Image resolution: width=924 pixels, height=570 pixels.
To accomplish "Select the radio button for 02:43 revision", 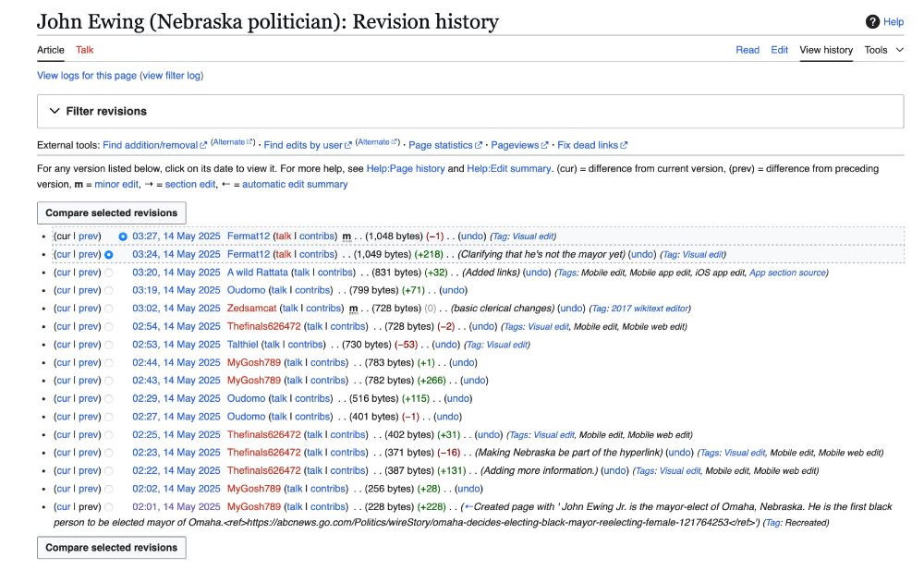I will point(109,381).
